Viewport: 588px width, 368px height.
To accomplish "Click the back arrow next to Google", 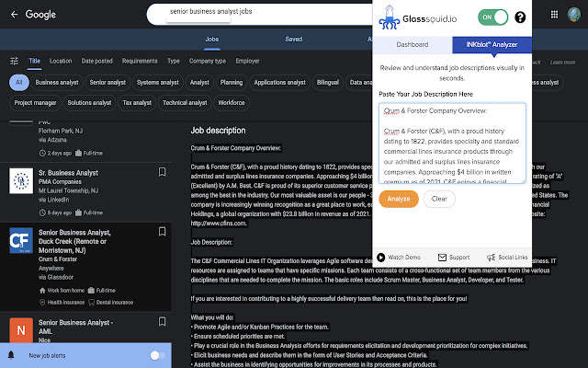I will (15, 15).
